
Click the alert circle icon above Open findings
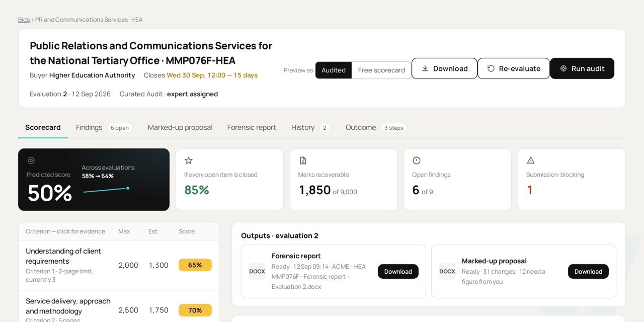417,160
